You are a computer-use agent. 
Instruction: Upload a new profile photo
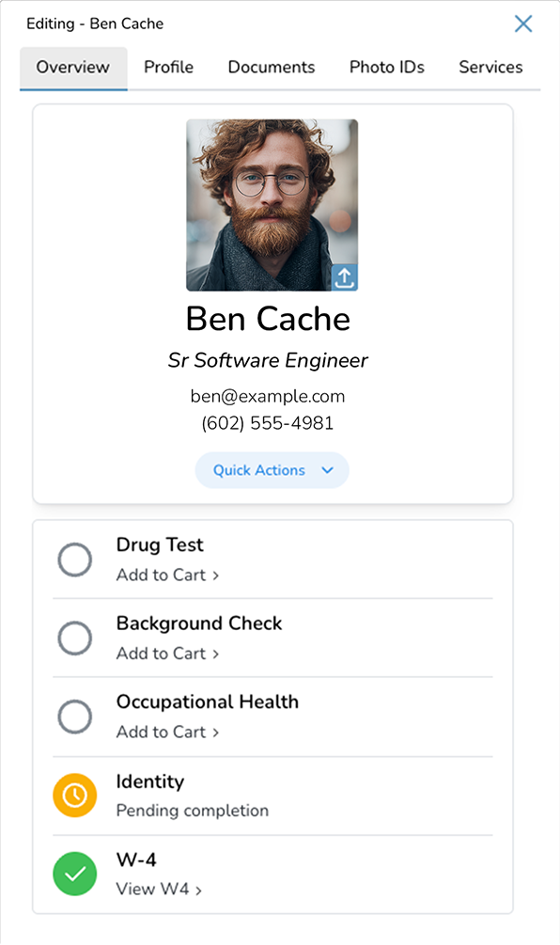[x=345, y=278]
